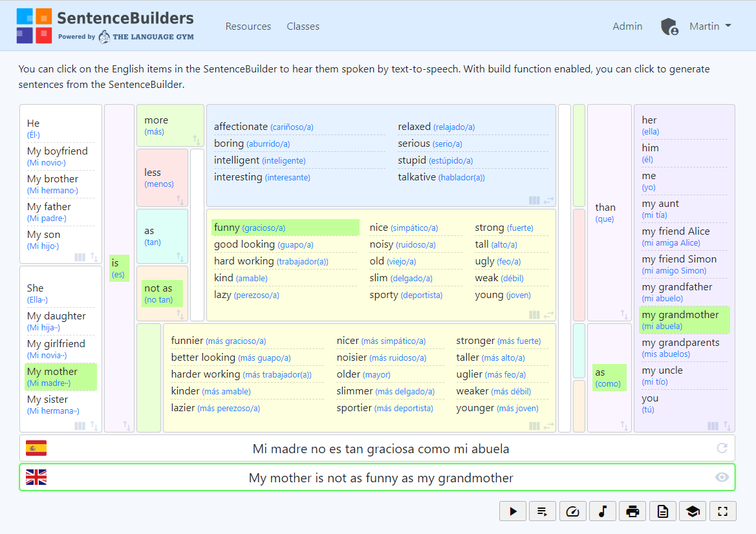Click the graduation cap icon button
The width and height of the screenshot is (756, 534).
tap(693, 511)
